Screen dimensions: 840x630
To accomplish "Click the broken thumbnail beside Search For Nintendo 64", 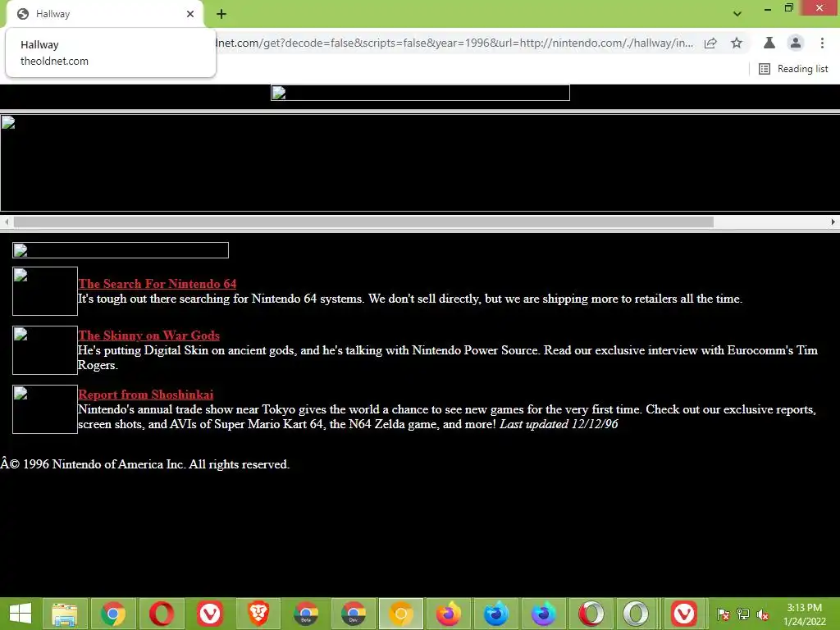I will pyautogui.click(x=45, y=291).
